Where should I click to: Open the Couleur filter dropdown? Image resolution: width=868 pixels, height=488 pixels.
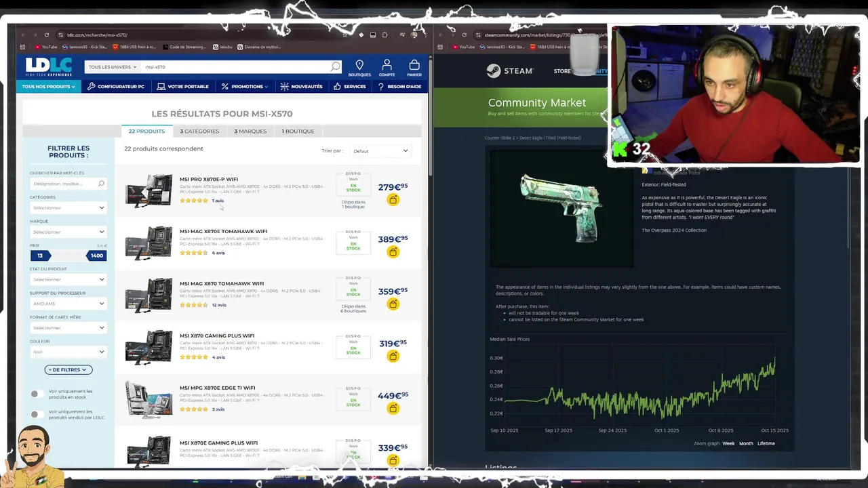(68, 352)
